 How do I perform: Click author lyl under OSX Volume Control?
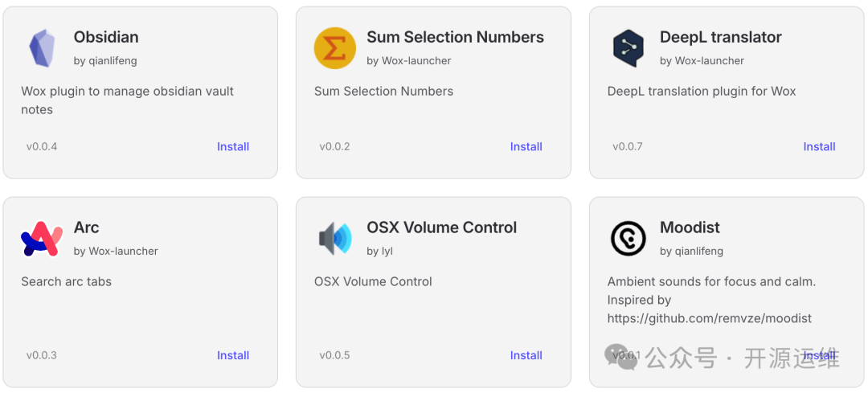point(387,251)
